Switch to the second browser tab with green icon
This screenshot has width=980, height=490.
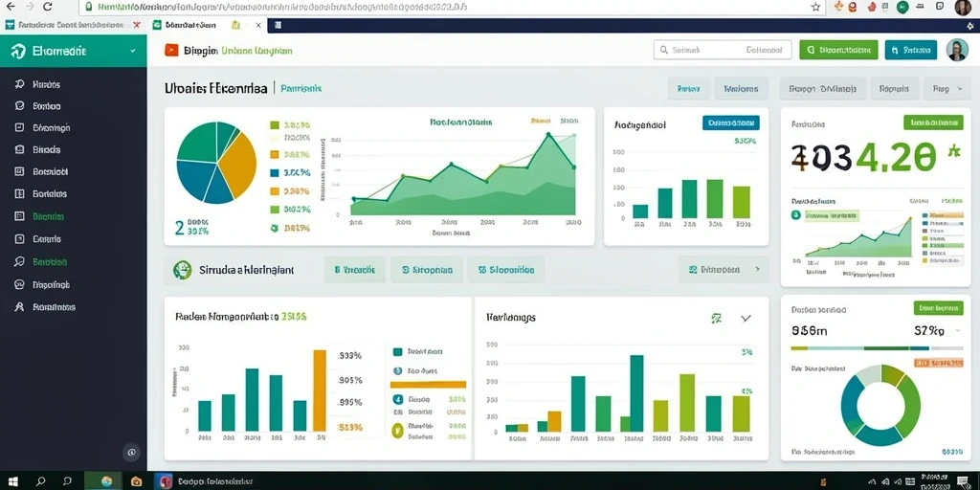[186, 25]
